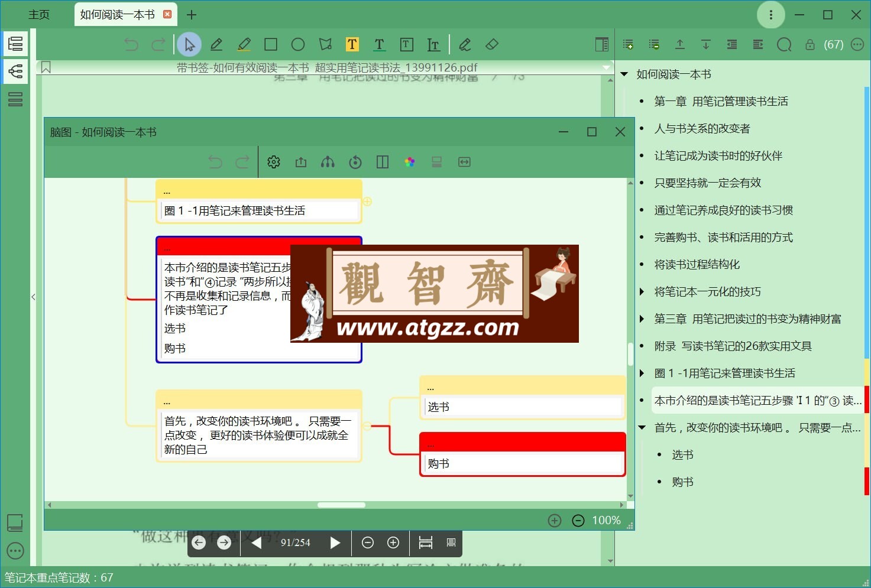Click the fit-width icon in mind map toolbar
Screen dimensions: 871x588
tap(464, 162)
